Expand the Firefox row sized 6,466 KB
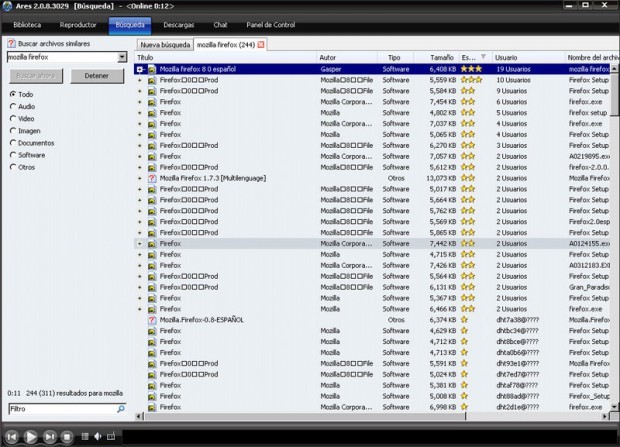 [x=140, y=309]
